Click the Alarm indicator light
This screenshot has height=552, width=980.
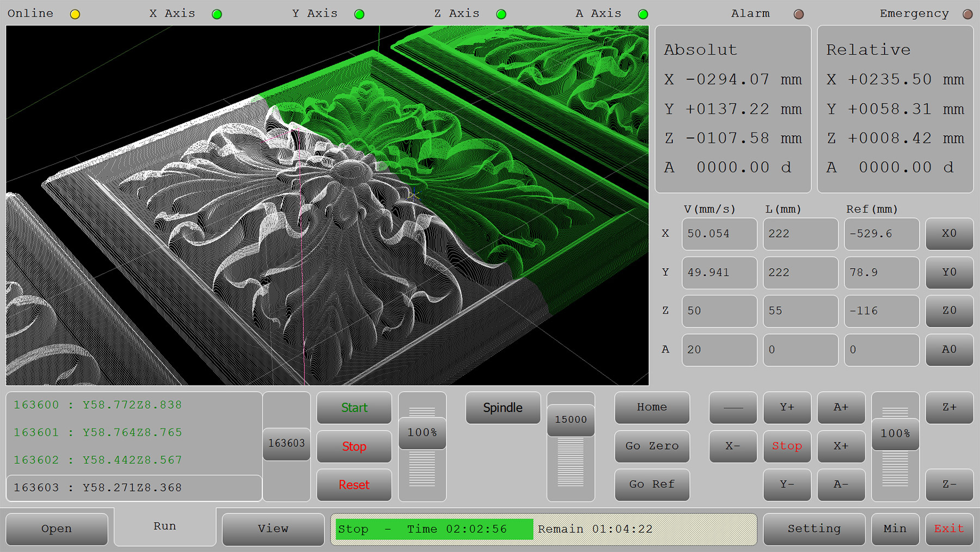[799, 14]
